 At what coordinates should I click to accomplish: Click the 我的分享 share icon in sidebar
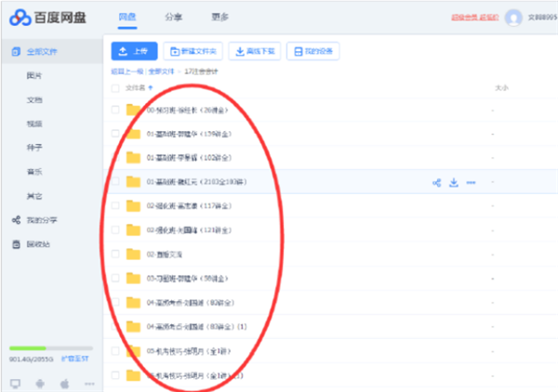pyautogui.click(x=16, y=220)
